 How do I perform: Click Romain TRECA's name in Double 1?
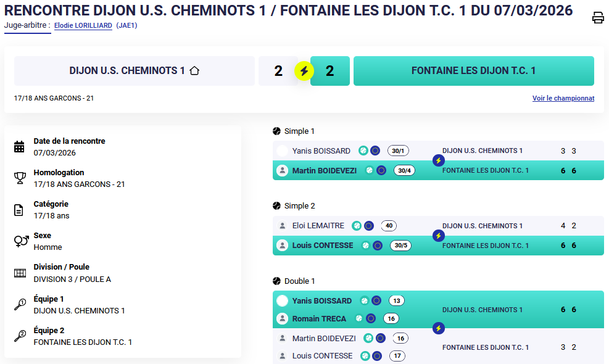pyautogui.click(x=319, y=319)
